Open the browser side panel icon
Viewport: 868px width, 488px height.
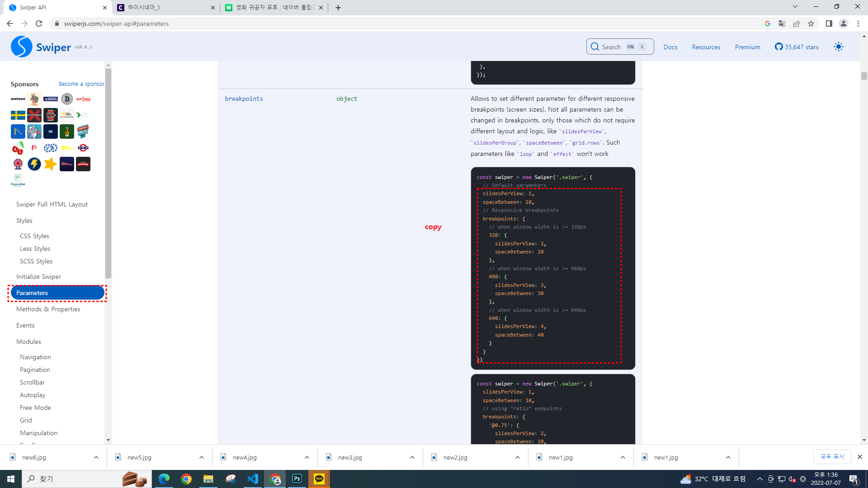point(829,23)
